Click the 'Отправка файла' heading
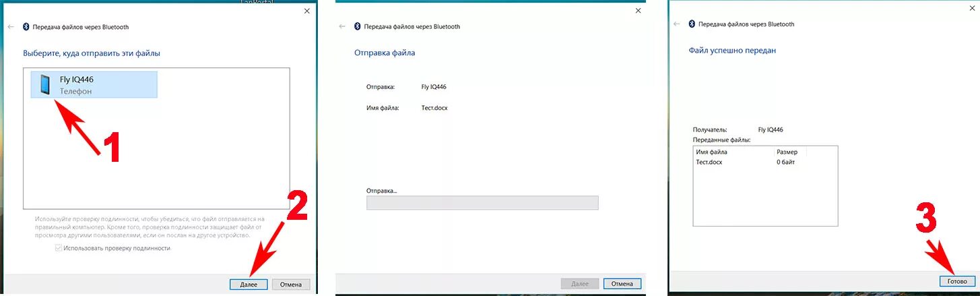This screenshot has width=980, height=296. point(385,53)
